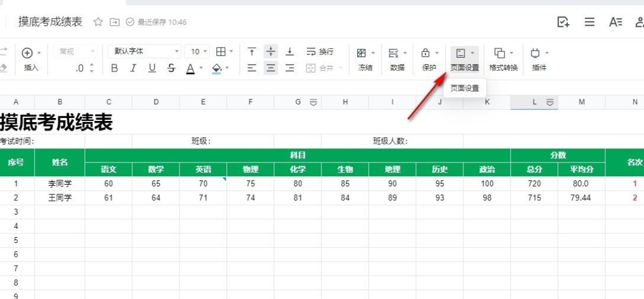Viewport: 644px width, 299px height.
Task: Select the 分数 merged header cell
Action: pyautogui.click(x=558, y=155)
